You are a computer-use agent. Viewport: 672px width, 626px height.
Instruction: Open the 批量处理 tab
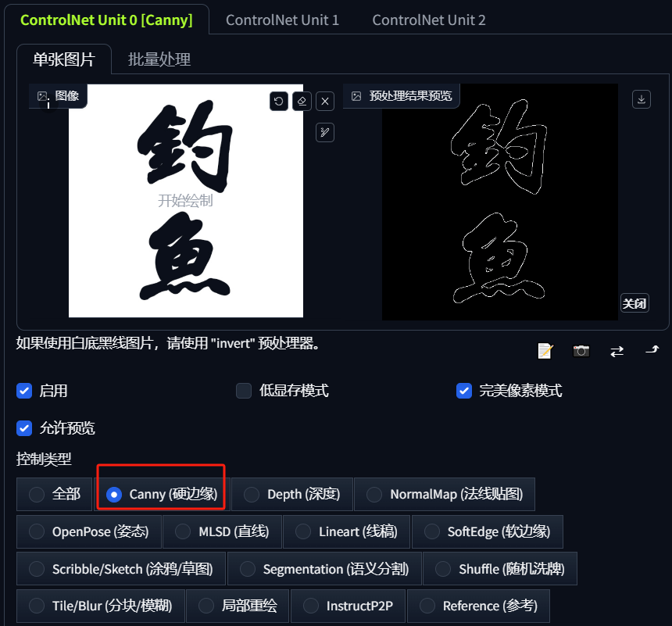coord(159,59)
